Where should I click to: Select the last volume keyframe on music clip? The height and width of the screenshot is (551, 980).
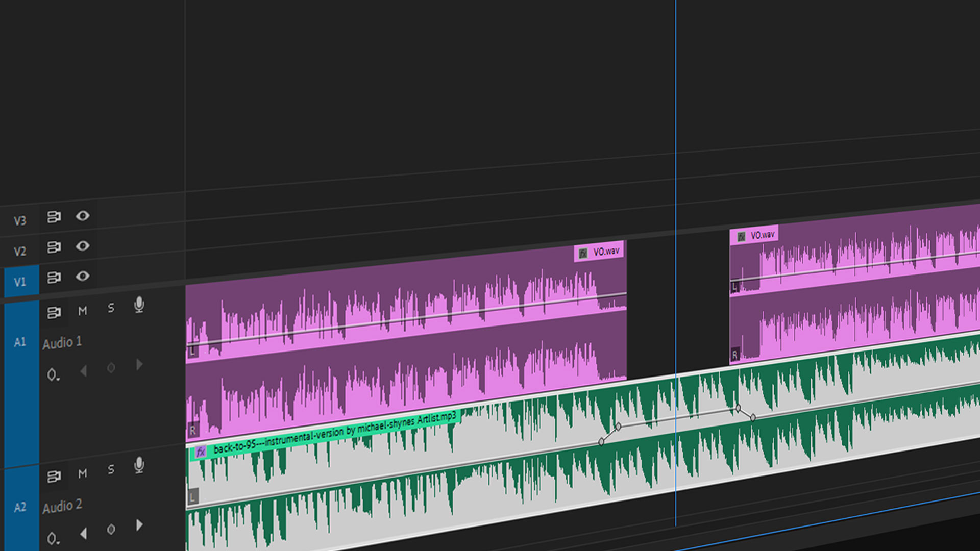point(753,417)
